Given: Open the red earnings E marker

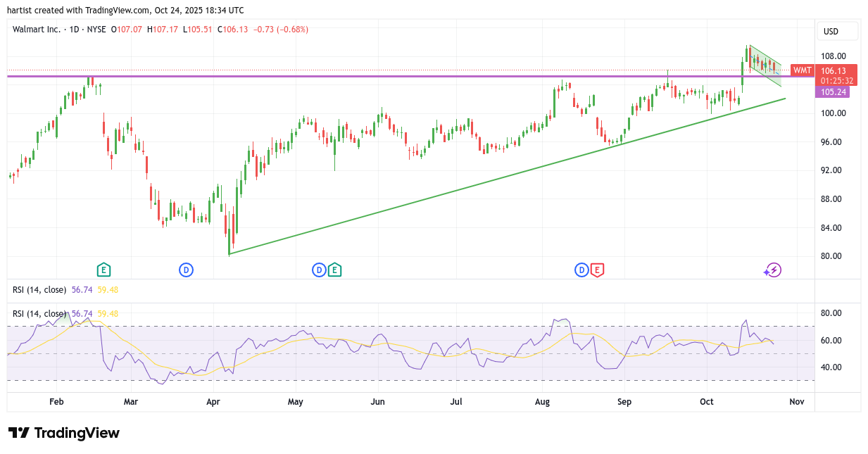Looking at the screenshot, I should pyautogui.click(x=597, y=270).
